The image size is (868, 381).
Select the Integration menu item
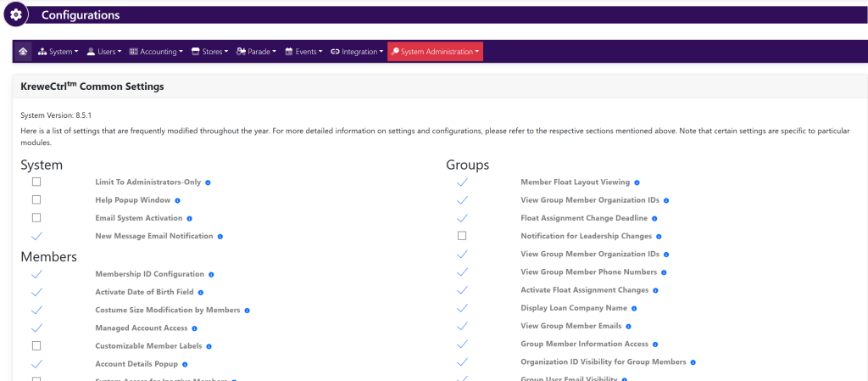pyautogui.click(x=356, y=52)
